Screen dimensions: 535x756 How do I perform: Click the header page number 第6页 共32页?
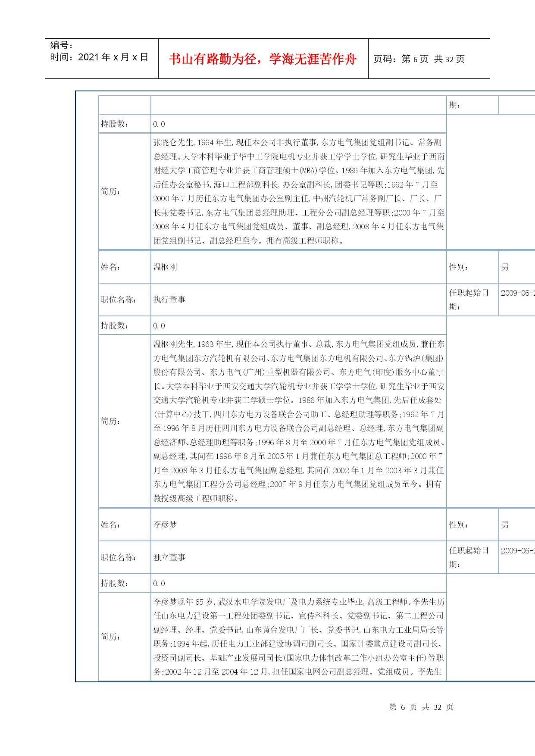pyautogui.click(x=419, y=59)
